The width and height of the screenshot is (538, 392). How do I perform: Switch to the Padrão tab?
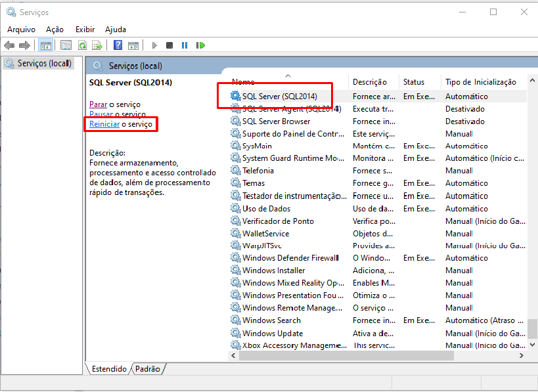coord(148,368)
